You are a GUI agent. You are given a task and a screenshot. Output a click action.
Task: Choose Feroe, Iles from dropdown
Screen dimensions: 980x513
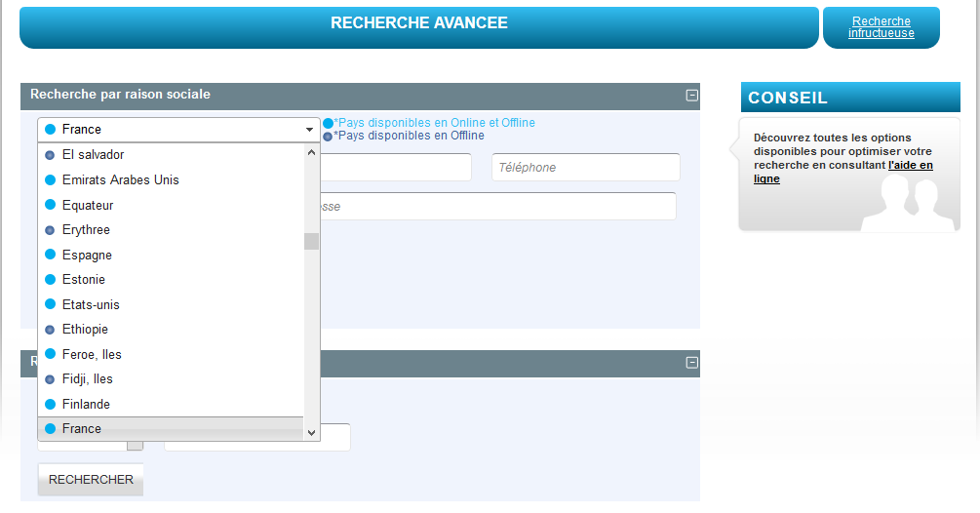click(92, 355)
